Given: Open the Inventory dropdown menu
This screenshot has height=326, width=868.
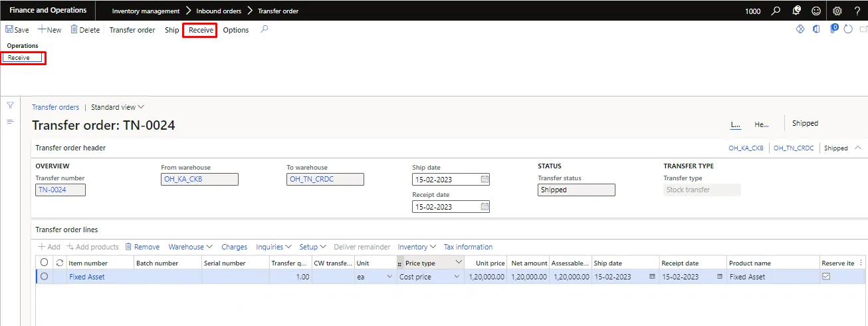Looking at the screenshot, I should pos(417,247).
